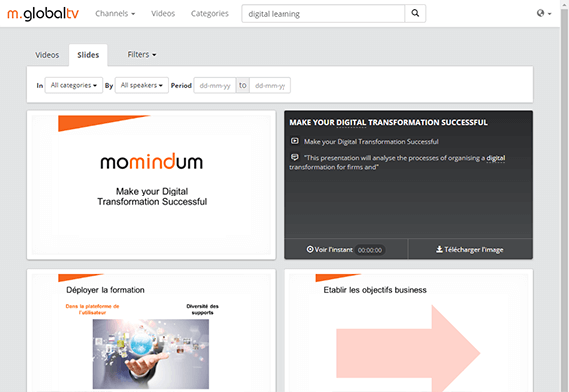Open Videos in the top navigation
Image resolution: width=569 pixels, height=392 pixels.
(x=163, y=13)
